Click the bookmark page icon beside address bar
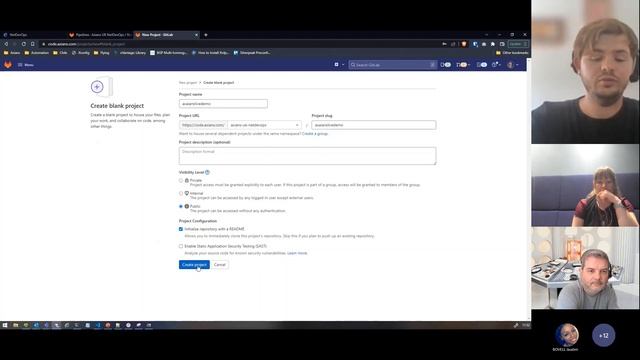 33,44
